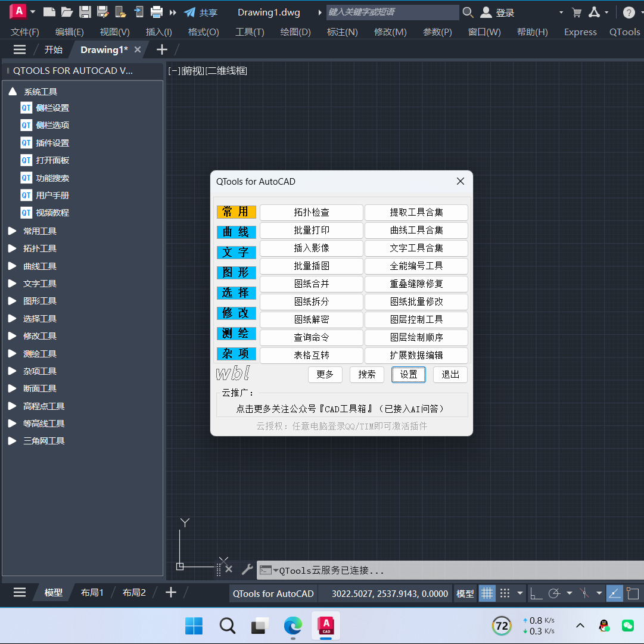Click the keyword search input field
Screen dimensions: 644x644
point(392,13)
